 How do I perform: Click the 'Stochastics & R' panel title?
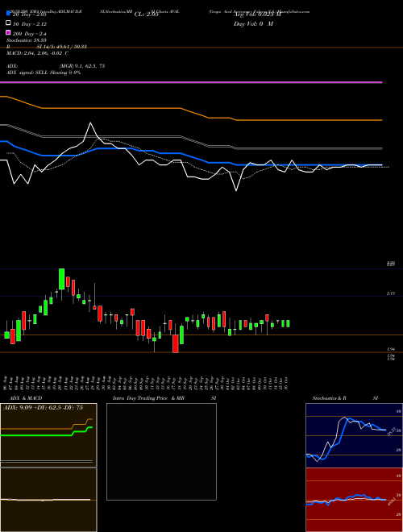pyautogui.click(x=329, y=398)
